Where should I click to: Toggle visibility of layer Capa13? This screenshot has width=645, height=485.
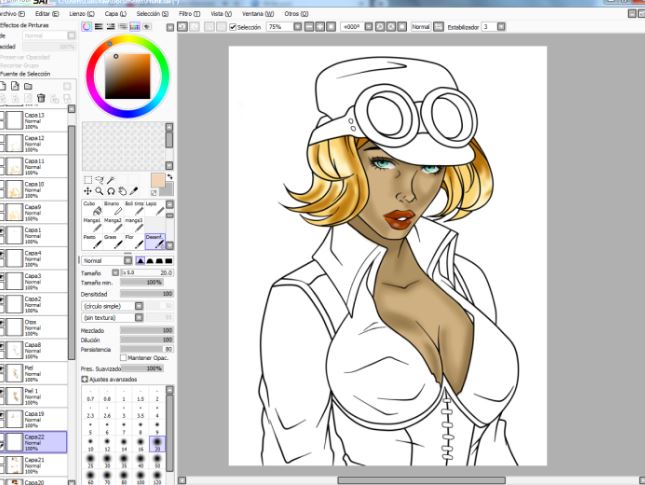tap(2, 117)
